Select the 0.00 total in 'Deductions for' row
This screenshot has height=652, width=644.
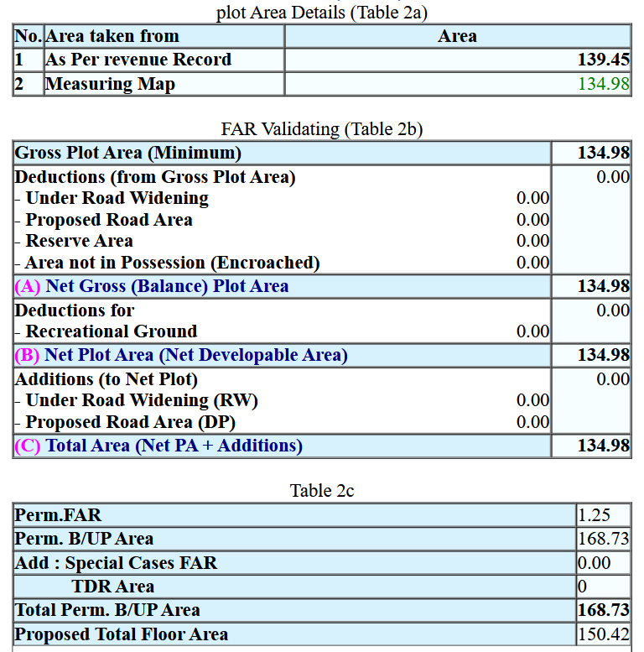pyautogui.click(x=613, y=310)
